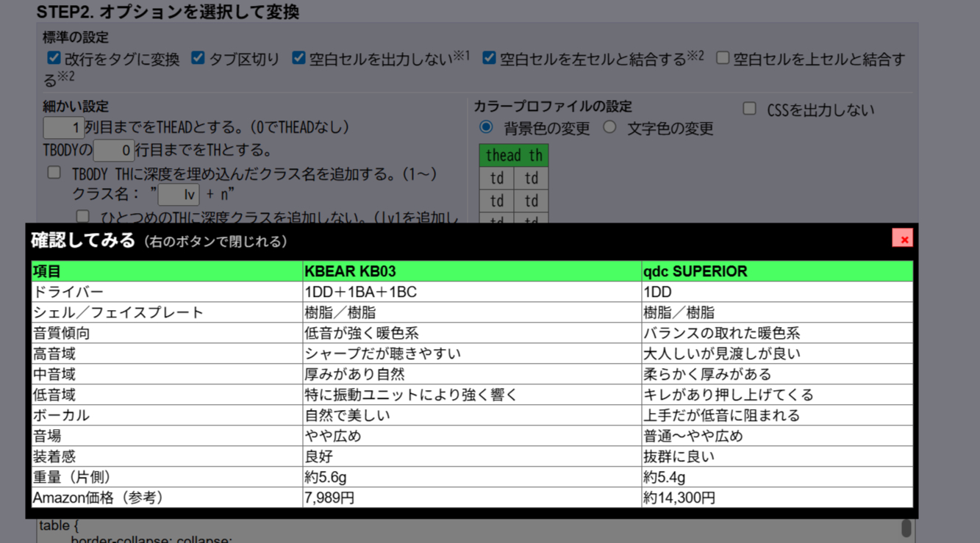
Task: Close the preview popup with red X
Action: click(x=902, y=239)
